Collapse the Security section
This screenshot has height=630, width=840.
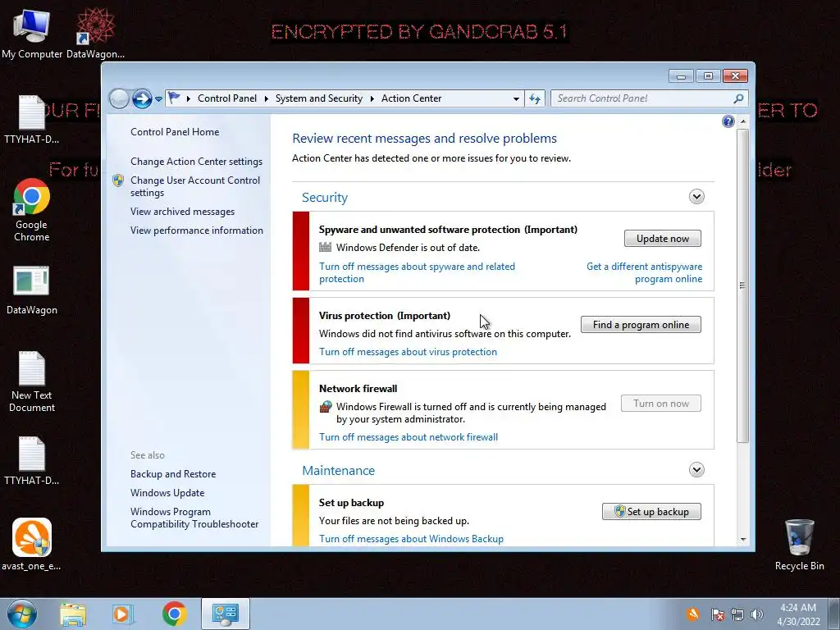pyautogui.click(x=696, y=197)
